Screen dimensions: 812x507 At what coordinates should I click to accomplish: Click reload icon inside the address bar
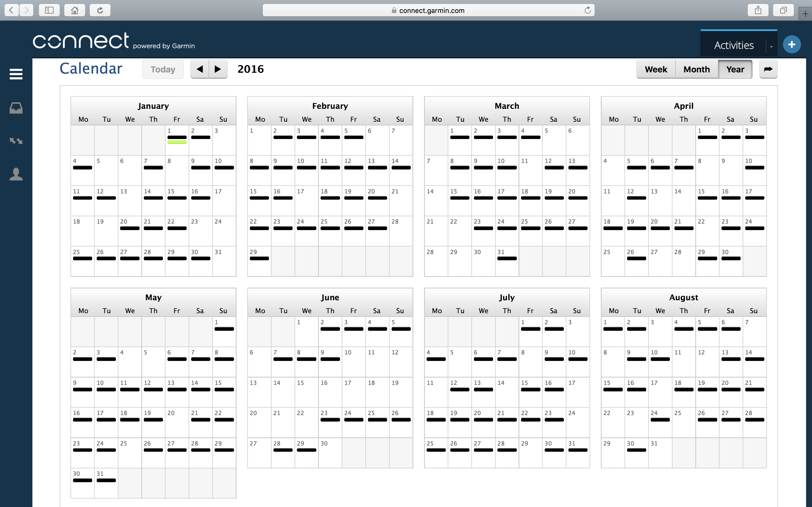pos(587,10)
